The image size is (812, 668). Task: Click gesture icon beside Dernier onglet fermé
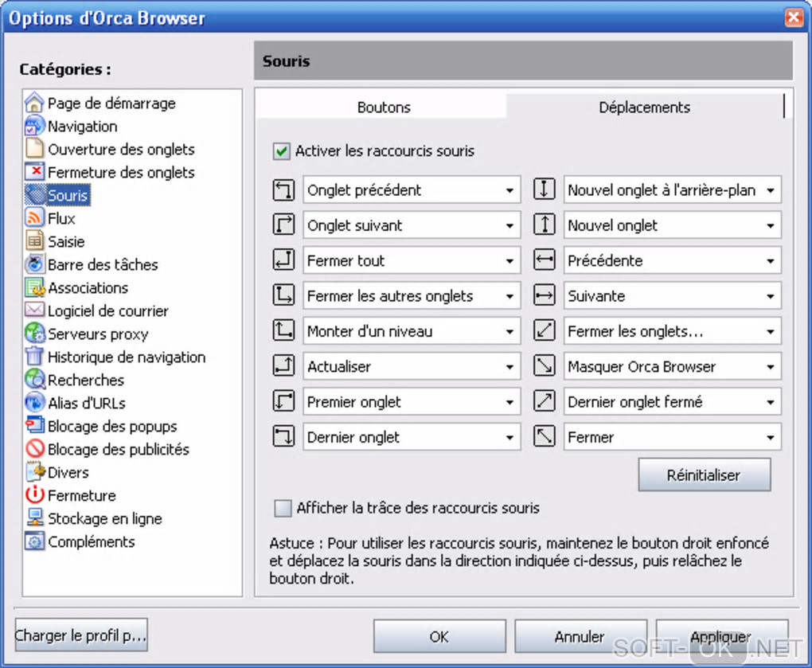pyautogui.click(x=545, y=401)
